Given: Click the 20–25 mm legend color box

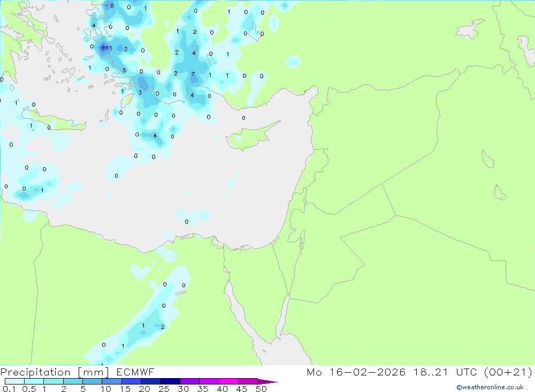Looking at the screenshot, I should tap(151, 381).
